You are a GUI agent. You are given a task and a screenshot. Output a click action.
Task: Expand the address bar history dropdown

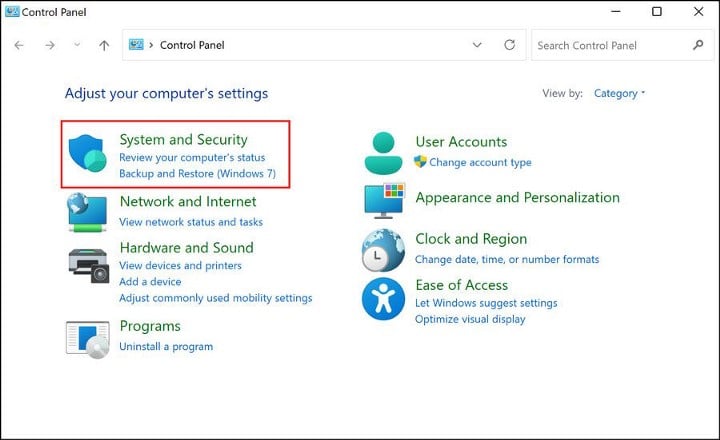coord(477,45)
